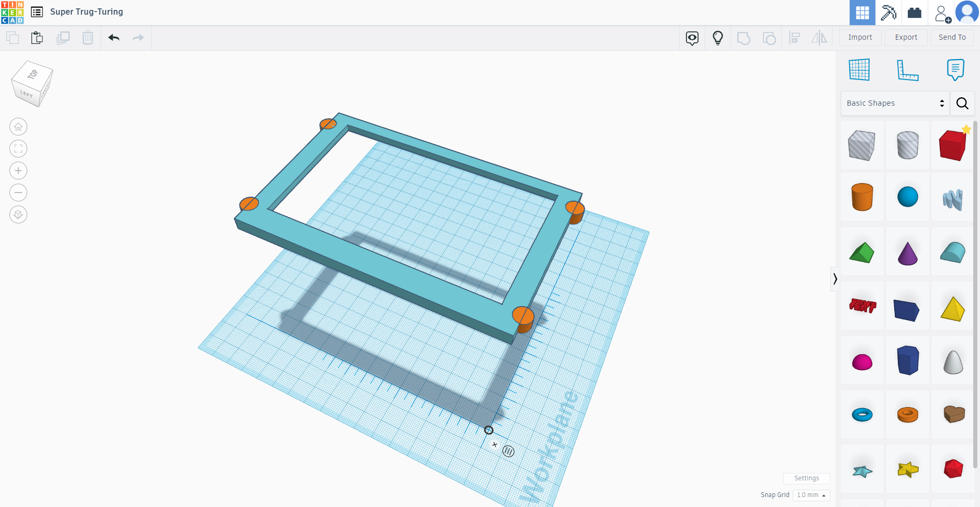Collapse the shapes panel with the chevron

coord(835,279)
